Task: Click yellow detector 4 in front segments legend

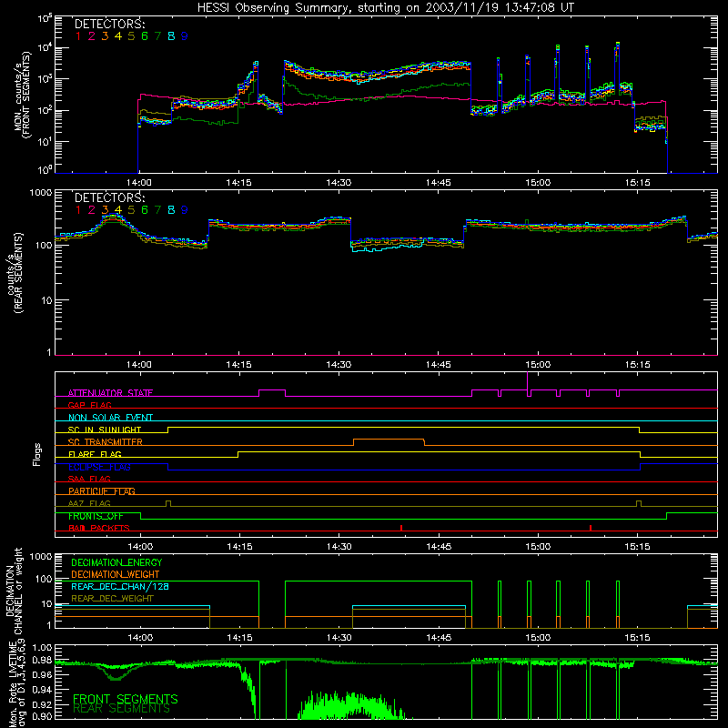Action: click(x=118, y=36)
